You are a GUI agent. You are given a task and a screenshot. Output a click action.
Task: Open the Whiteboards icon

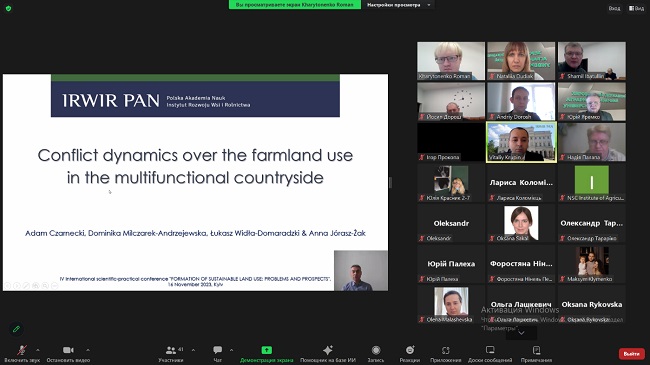pyautogui.click(x=490, y=350)
